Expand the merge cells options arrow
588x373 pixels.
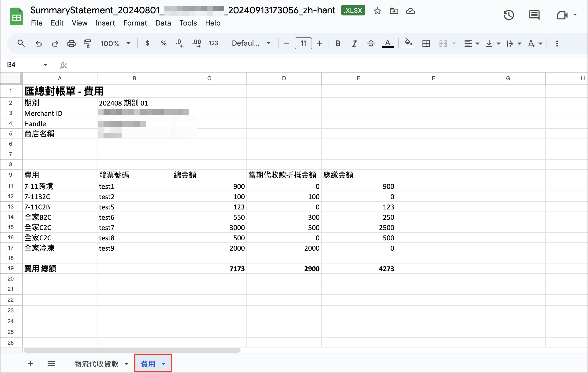point(454,44)
